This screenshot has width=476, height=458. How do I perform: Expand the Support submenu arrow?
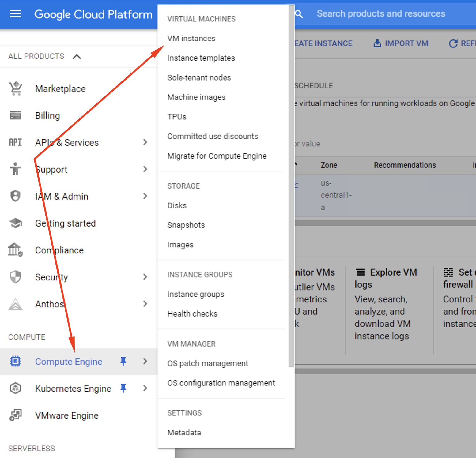[x=145, y=169]
